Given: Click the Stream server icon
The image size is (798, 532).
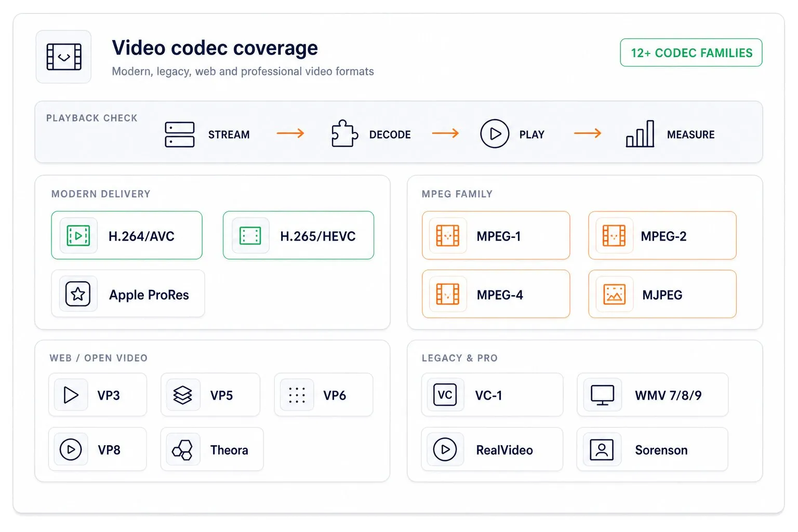Looking at the screenshot, I should pyautogui.click(x=180, y=135).
